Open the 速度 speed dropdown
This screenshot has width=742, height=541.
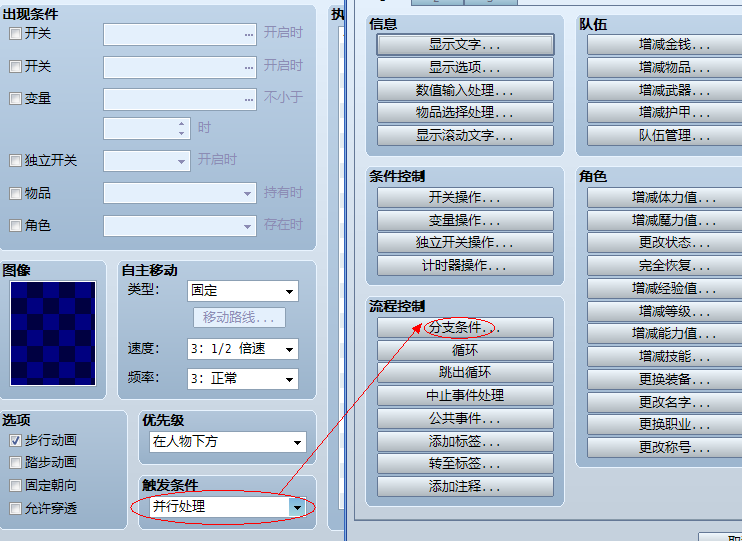243,349
